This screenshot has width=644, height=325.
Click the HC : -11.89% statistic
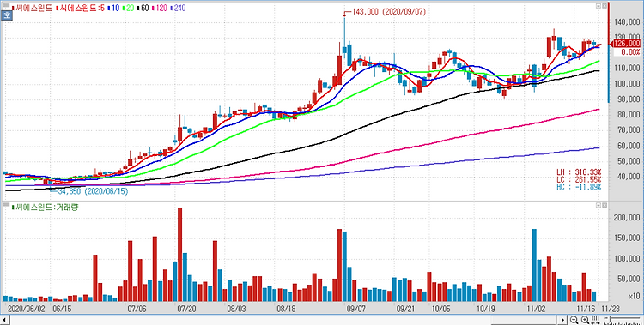[x=579, y=187]
